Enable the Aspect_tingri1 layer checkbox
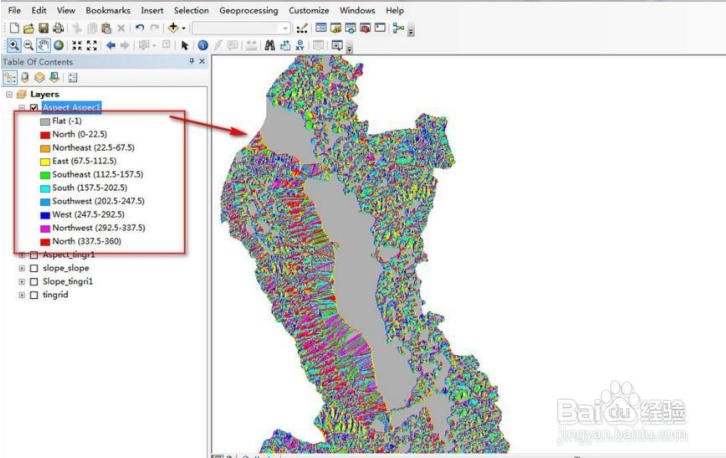The height and width of the screenshot is (458, 726). 34,255
